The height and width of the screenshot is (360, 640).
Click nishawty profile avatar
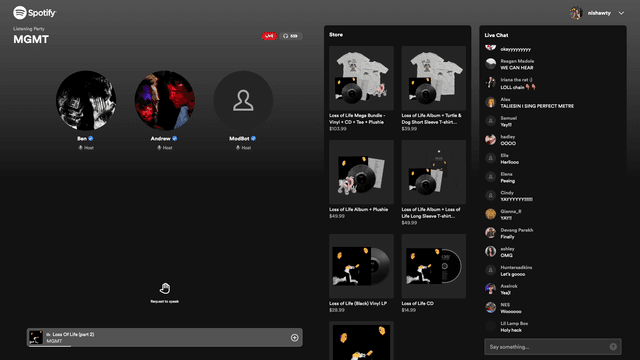(576, 13)
